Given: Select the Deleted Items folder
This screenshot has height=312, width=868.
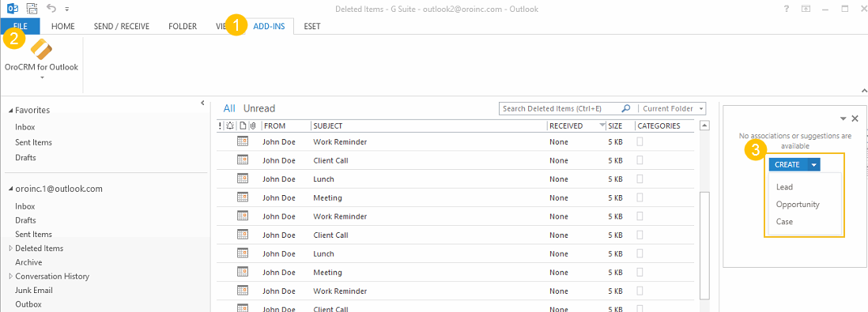Looking at the screenshot, I should tap(40, 248).
